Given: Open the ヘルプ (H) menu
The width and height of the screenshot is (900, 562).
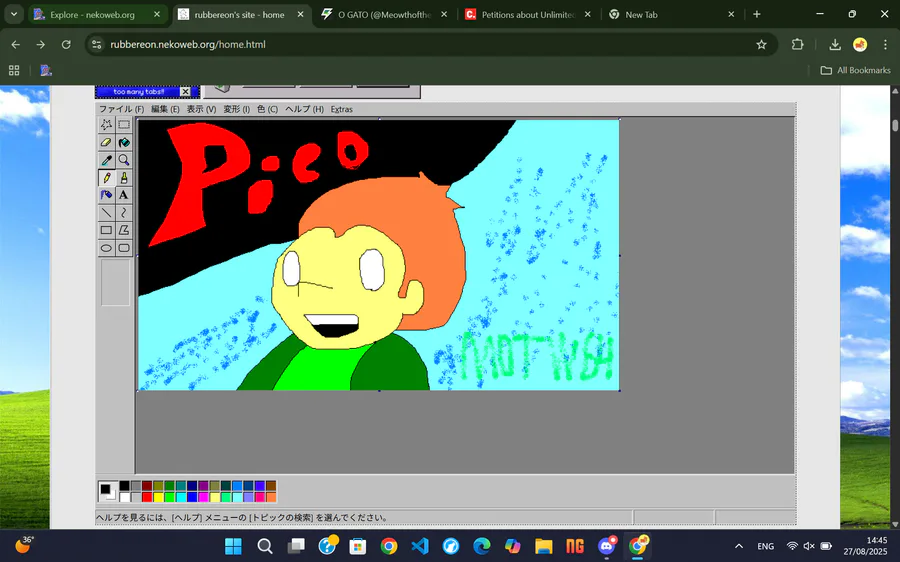Looking at the screenshot, I should click(304, 109).
